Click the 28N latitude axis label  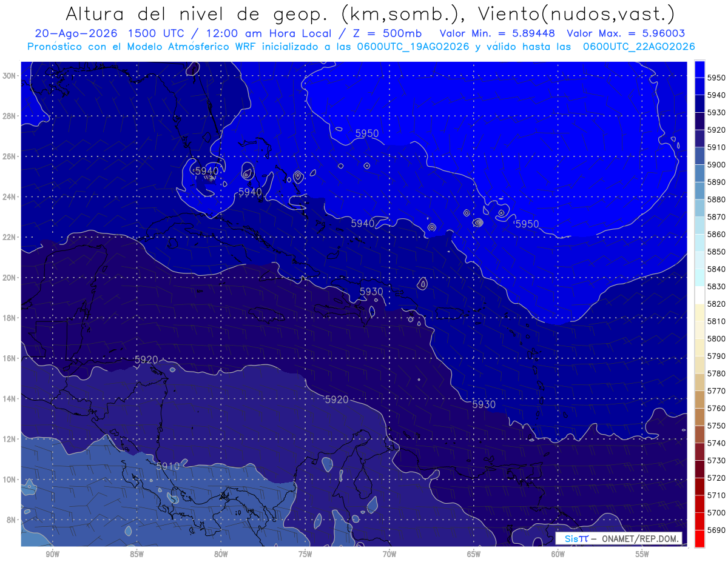coord(10,116)
